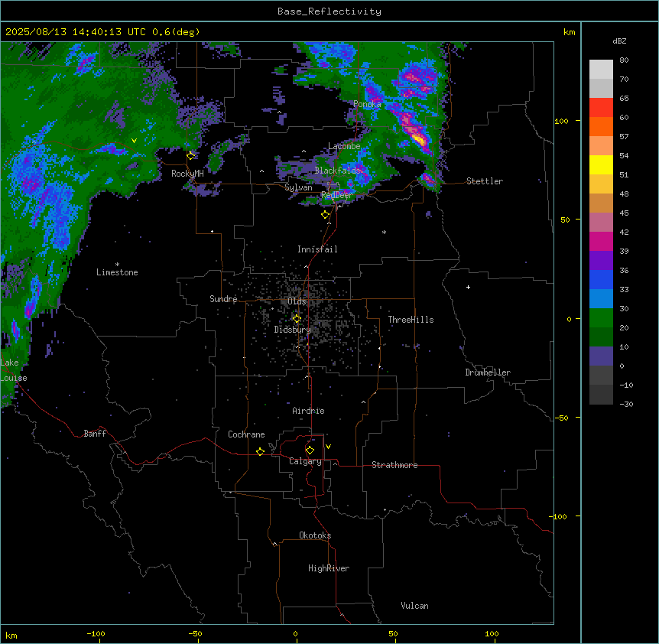Click the RockyMH label
Image resolution: width=659 pixels, height=644 pixels.
187,174
